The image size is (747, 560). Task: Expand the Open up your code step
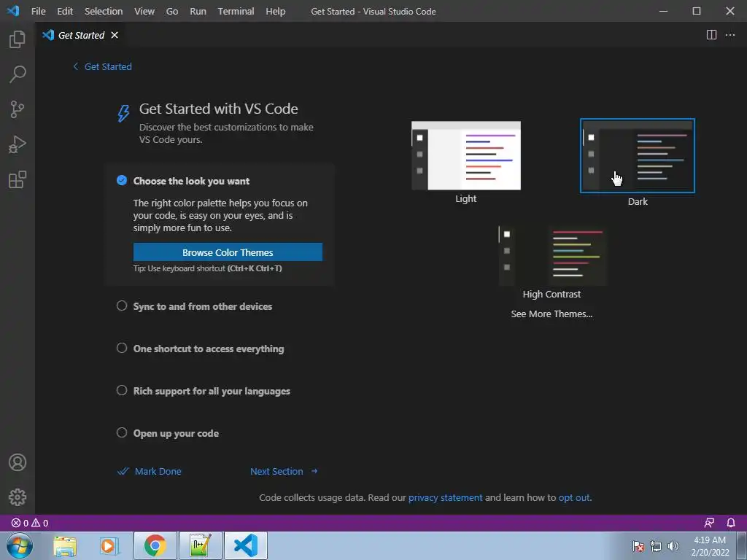point(176,434)
